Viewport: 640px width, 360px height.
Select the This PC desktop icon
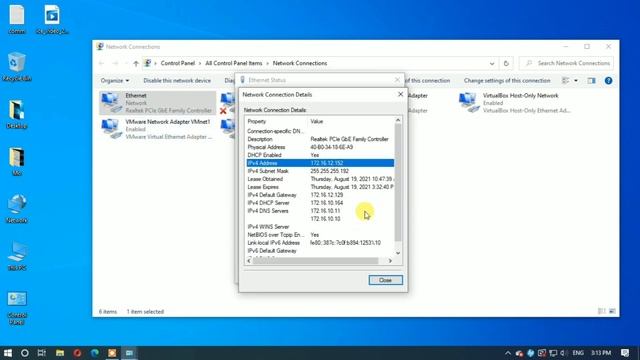pos(16,256)
